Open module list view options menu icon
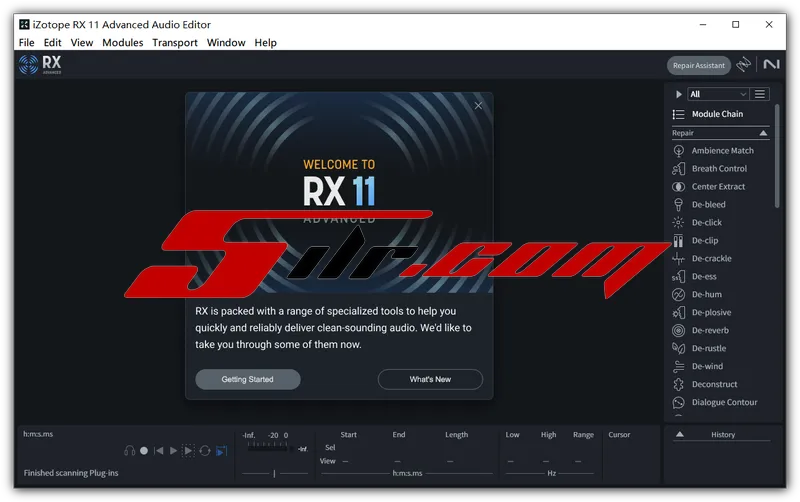Viewport: 800px width, 502px height. click(760, 94)
